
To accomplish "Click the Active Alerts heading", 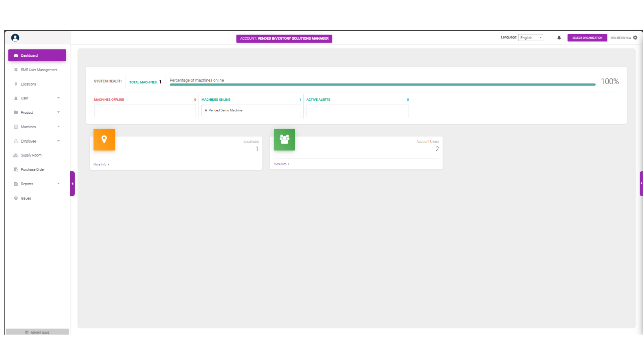I will pyautogui.click(x=318, y=100).
